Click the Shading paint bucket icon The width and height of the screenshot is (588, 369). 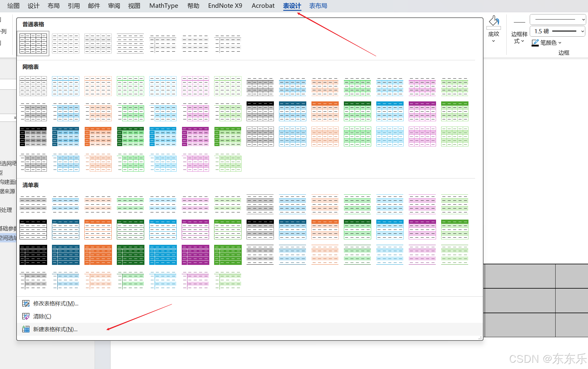click(x=493, y=22)
